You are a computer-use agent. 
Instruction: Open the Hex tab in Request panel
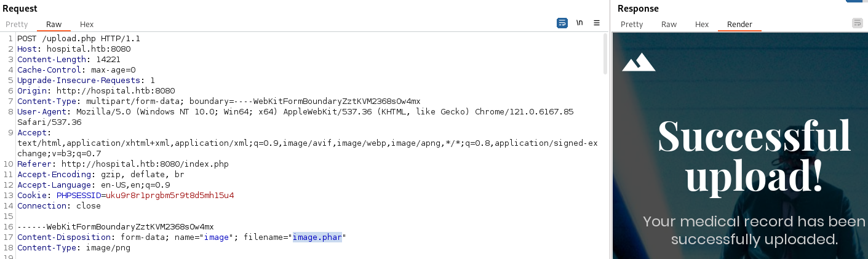coord(87,25)
